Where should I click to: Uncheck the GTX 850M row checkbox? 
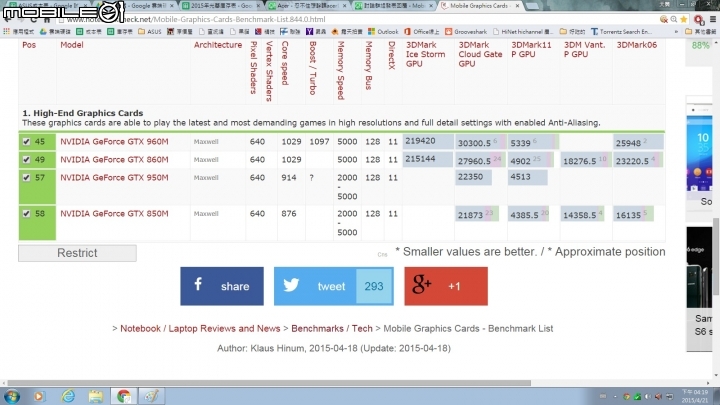pos(26,214)
